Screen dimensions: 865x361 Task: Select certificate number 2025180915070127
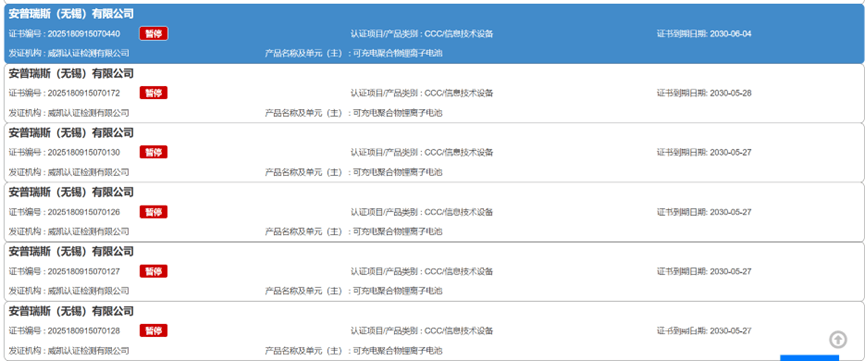click(x=84, y=272)
